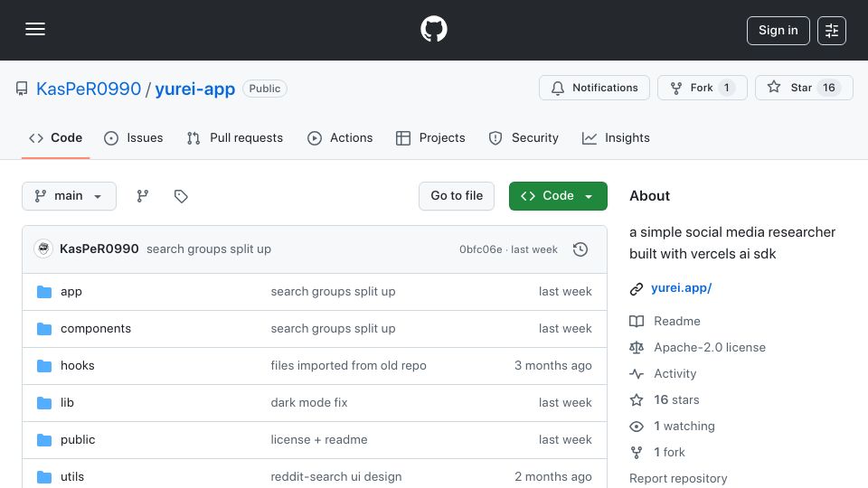Open the yurei-app repository link
This screenshot has width=868, height=488.
pos(195,89)
